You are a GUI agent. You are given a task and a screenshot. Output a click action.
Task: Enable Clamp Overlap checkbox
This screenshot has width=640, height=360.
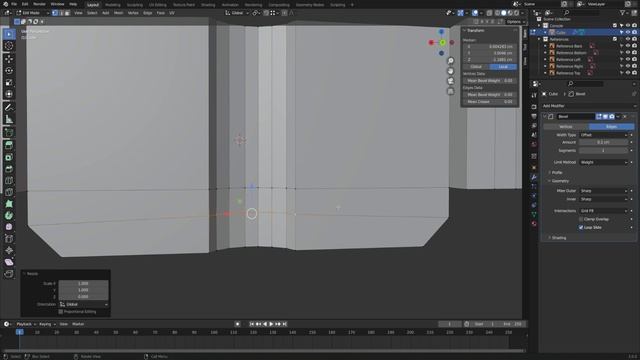(x=581, y=219)
